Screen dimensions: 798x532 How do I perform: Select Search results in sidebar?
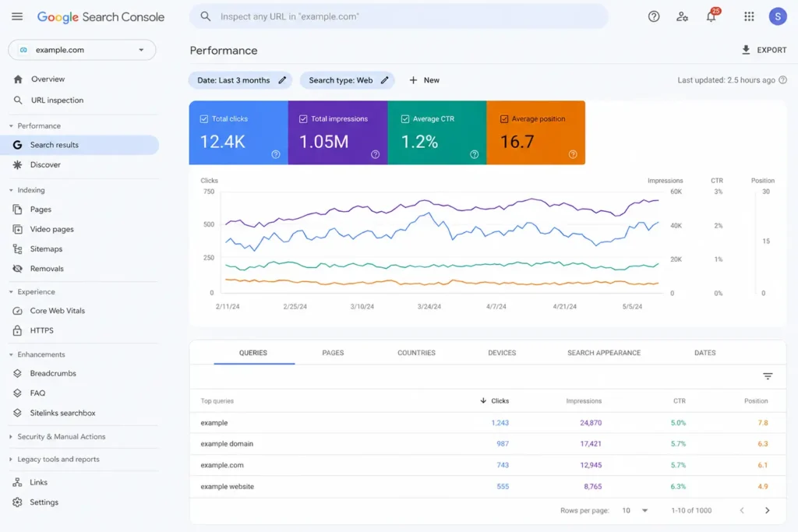[x=79, y=145]
